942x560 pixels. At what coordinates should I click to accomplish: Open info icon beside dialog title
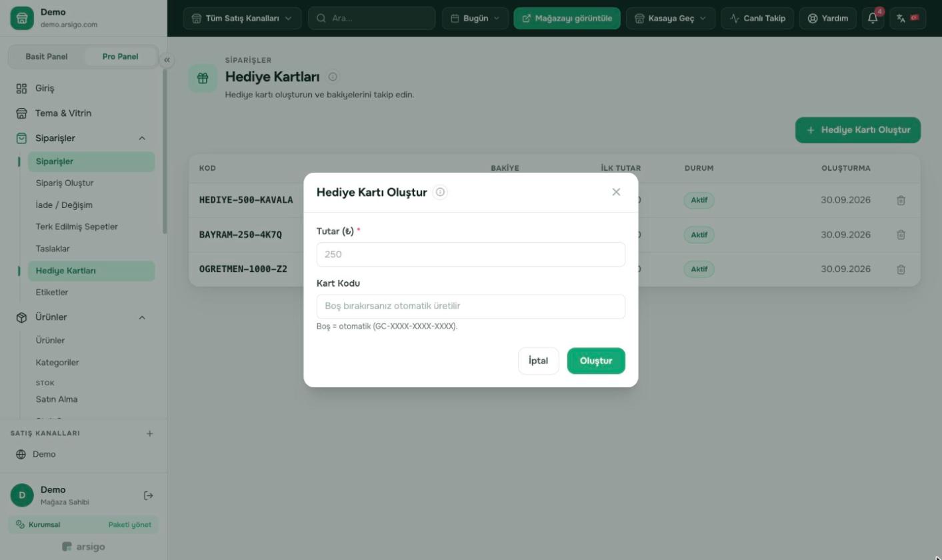click(x=440, y=192)
